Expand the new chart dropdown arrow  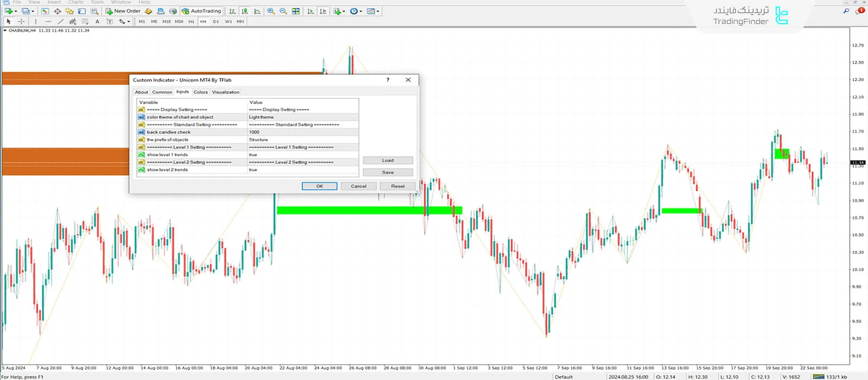16,11
